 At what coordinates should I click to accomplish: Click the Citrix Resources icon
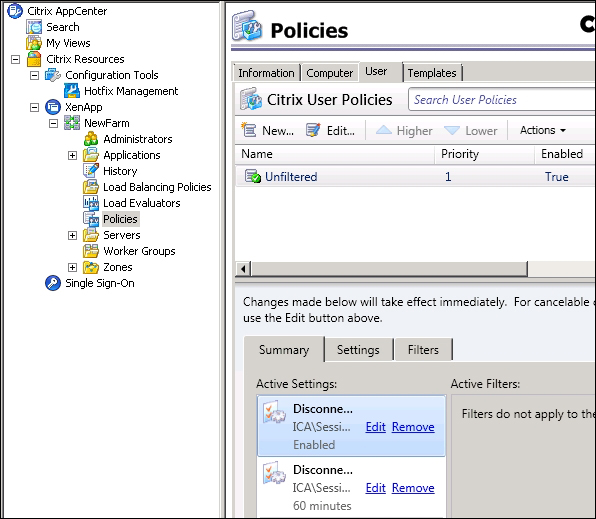click(x=34, y=59)
